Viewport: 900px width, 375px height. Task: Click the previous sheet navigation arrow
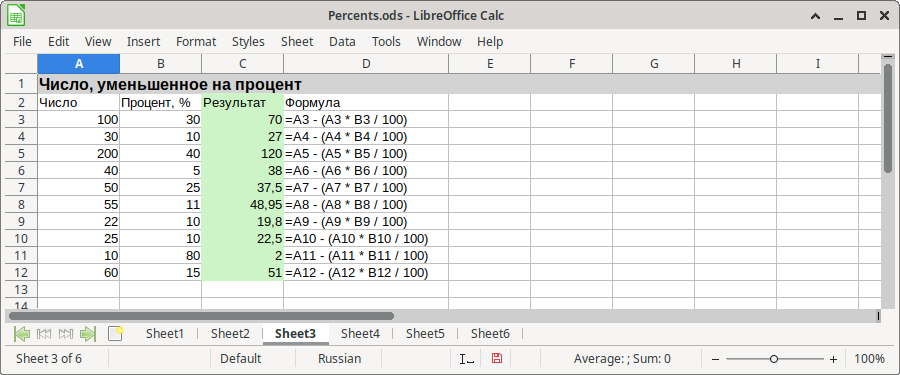pyautogui.click(x=44, y=334)
